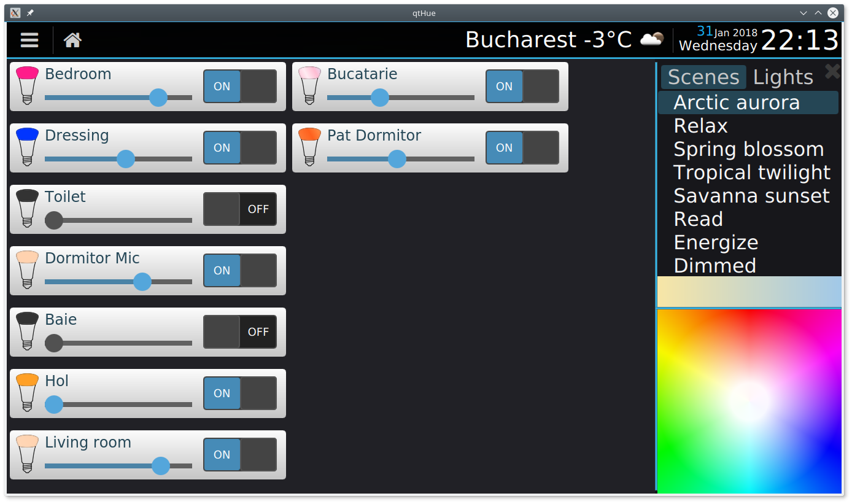Image resolution: width=852 pixels, height=504 pixels.
Task: Turn on the Baie light switch
Action: point(240,332)
